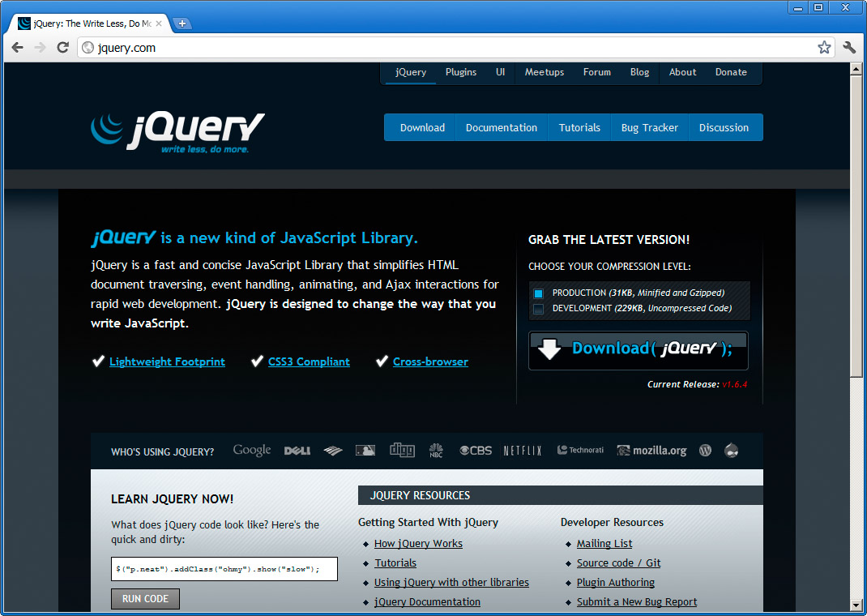Go back with the browser back arrow

pos(18,48)
